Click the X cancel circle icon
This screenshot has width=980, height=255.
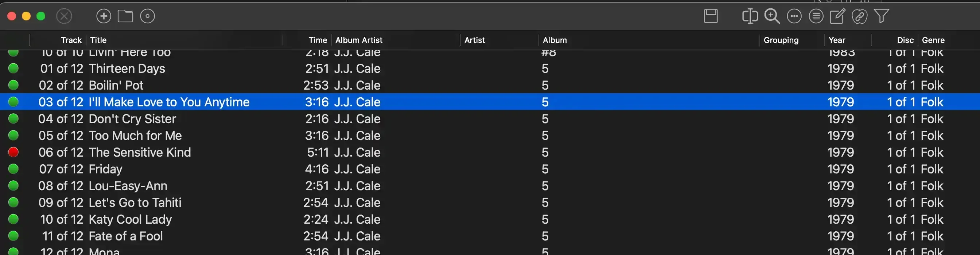(64, 16)
